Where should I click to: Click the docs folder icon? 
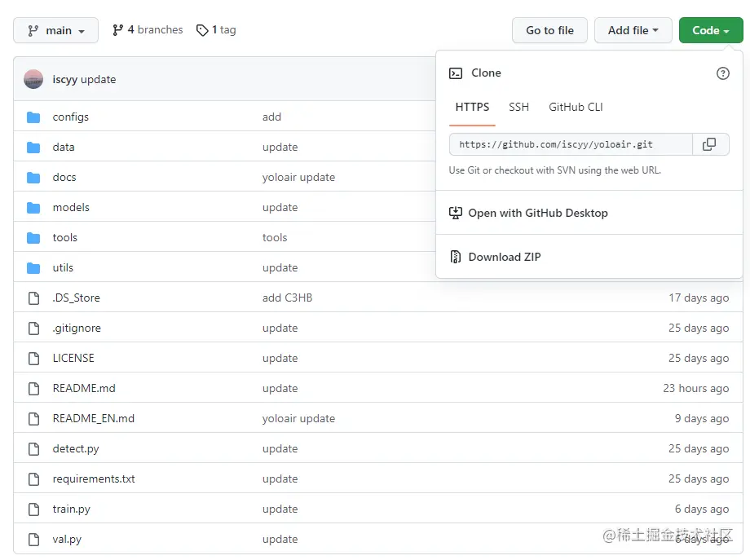[33, 178]
